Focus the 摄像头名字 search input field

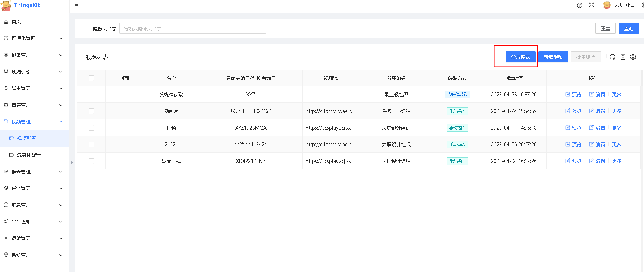coord(192,29)
